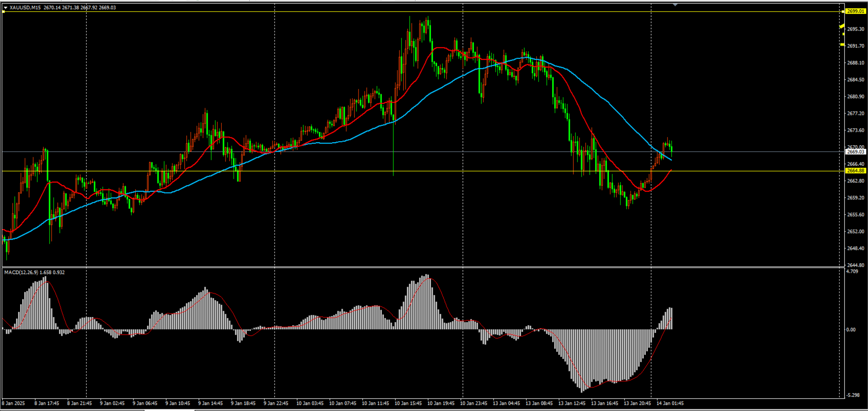Viewport: 868px width, 411px height.
Task: Click the 8 Jan 21:45 time label
Action: pos(79,403)
